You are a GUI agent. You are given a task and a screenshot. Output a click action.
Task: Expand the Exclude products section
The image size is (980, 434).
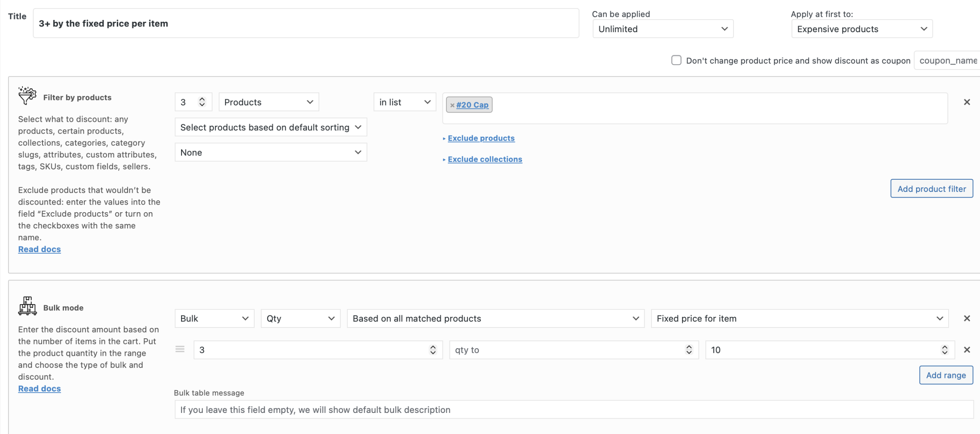click(481, 138)
